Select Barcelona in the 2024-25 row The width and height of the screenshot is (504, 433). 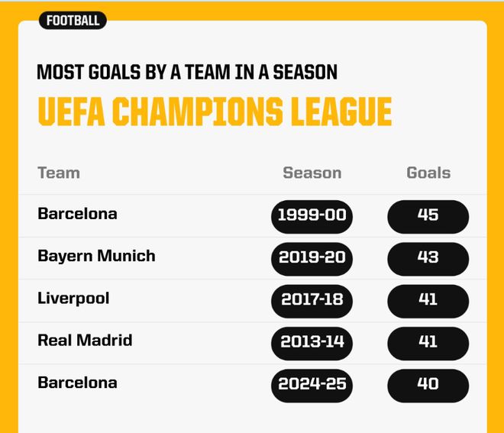77,382
